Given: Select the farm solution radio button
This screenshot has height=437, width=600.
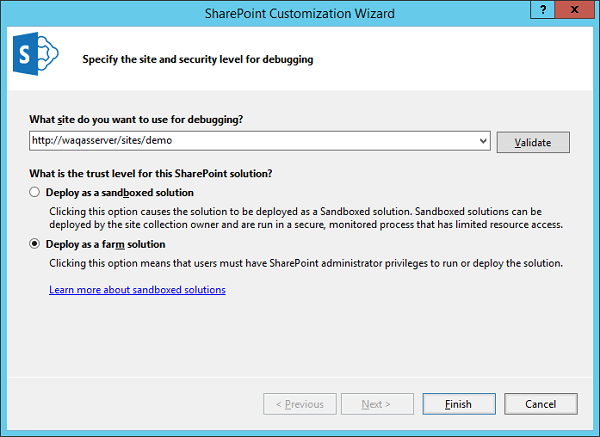Looking at the screenshot, I should (x=35, y=244).
